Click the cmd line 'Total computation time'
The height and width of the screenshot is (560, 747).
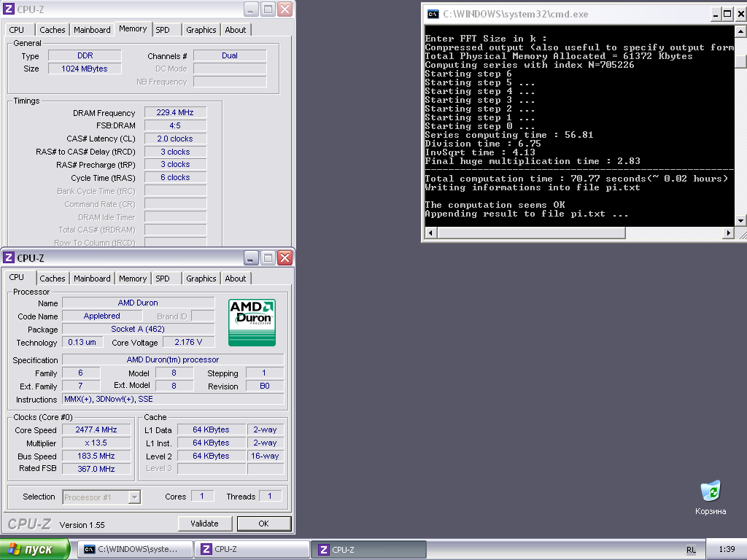coord(576,179)
